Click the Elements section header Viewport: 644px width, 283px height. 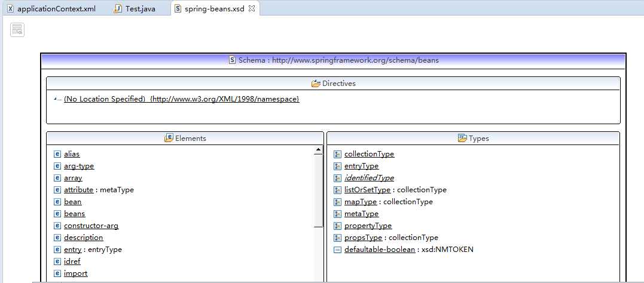pyautogui.click(x=185, y=139)
